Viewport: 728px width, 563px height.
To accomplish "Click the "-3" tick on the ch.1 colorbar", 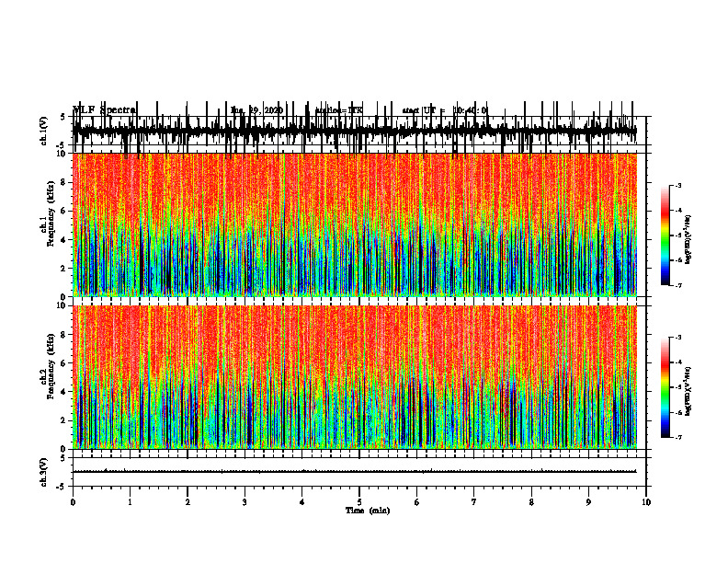I will (x=677, y=186).
